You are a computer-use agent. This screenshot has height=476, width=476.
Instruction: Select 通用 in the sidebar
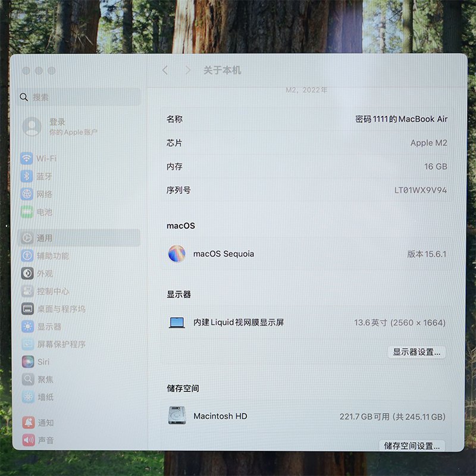(79, 238)
